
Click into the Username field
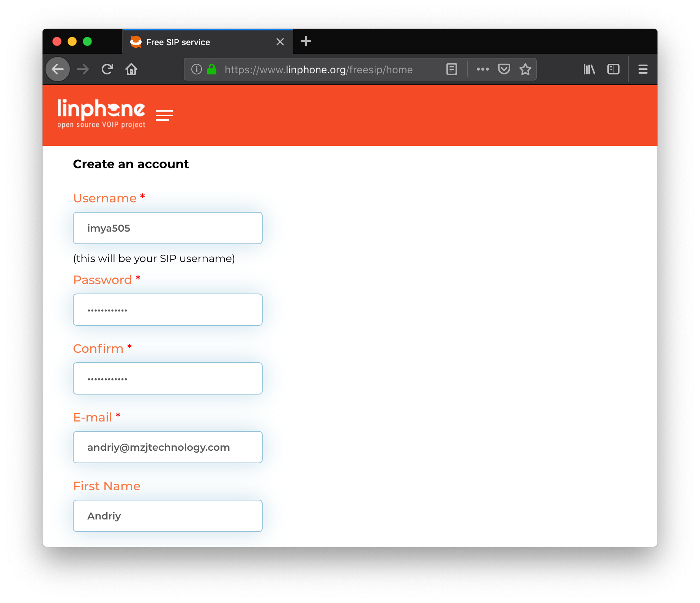click(167, 228)
